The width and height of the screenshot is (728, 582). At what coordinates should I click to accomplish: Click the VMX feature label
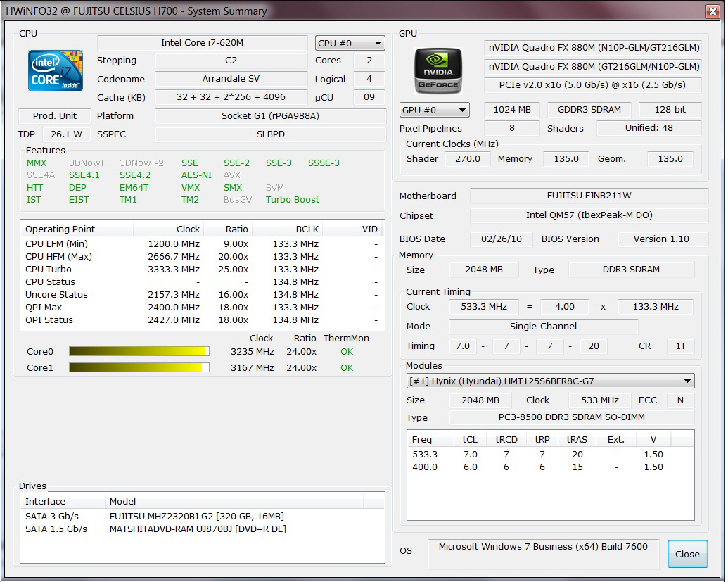(x=191, y=188)
